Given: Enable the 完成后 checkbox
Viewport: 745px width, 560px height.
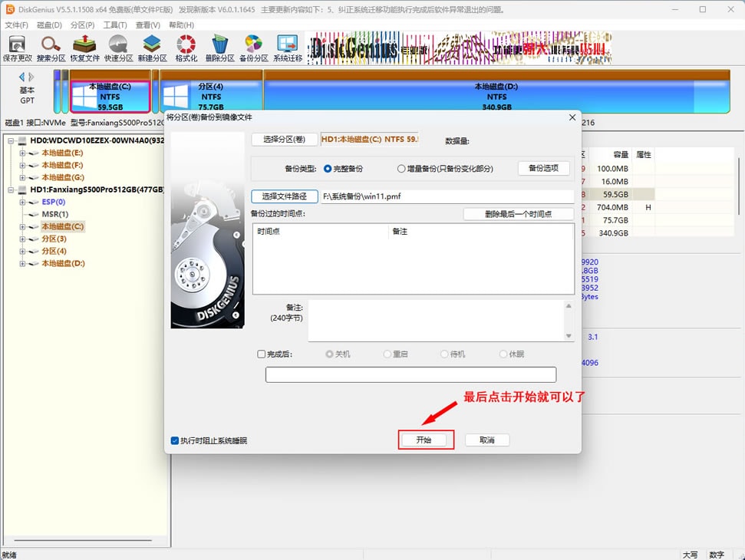Looking at the screenshot, I should click(x=262, y=354).
